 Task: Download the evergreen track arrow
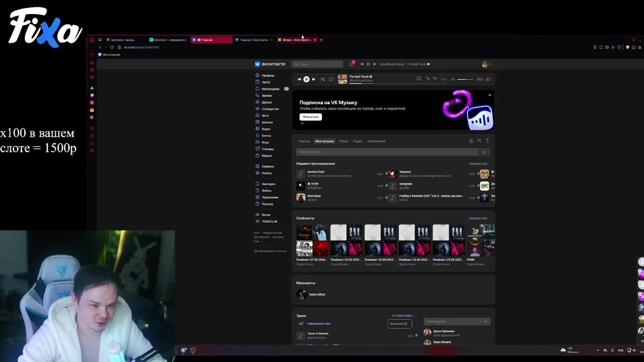[x=478, y=186]
